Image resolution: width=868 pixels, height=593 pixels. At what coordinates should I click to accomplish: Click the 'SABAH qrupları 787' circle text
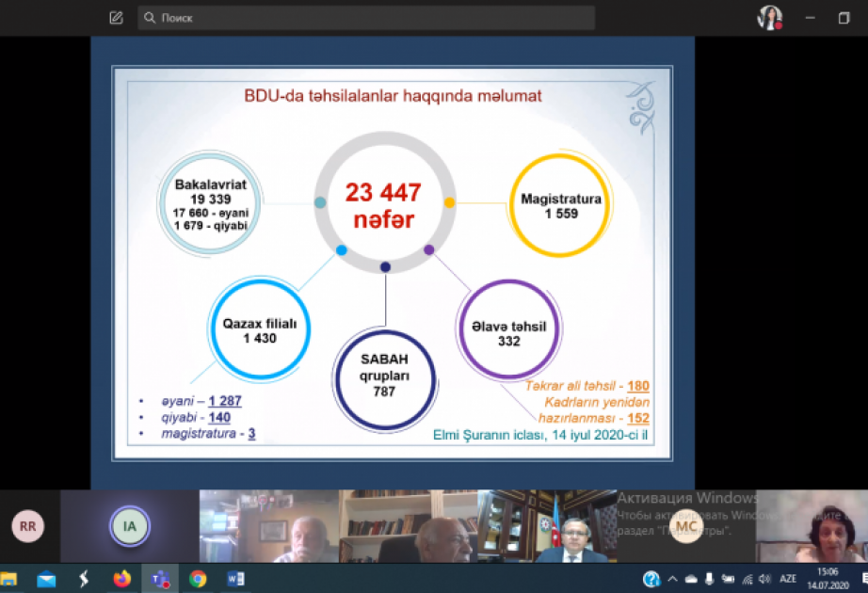pyautogui.click(x=384, y=376)
